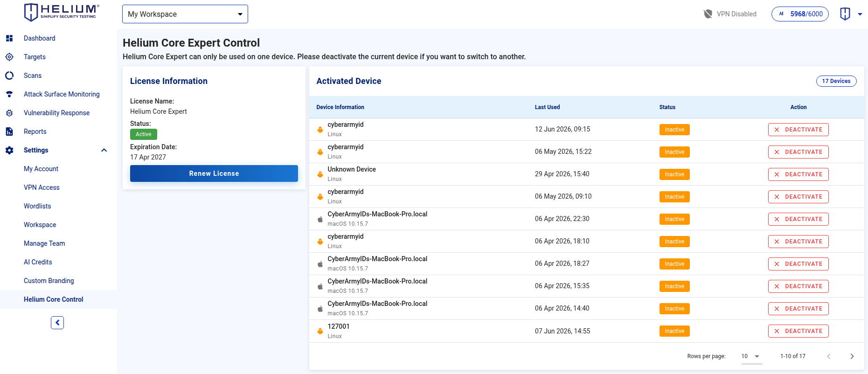Screen dimensions: 868x374
Task: Open Vulnerability Response page
Action: click(56, 113)
